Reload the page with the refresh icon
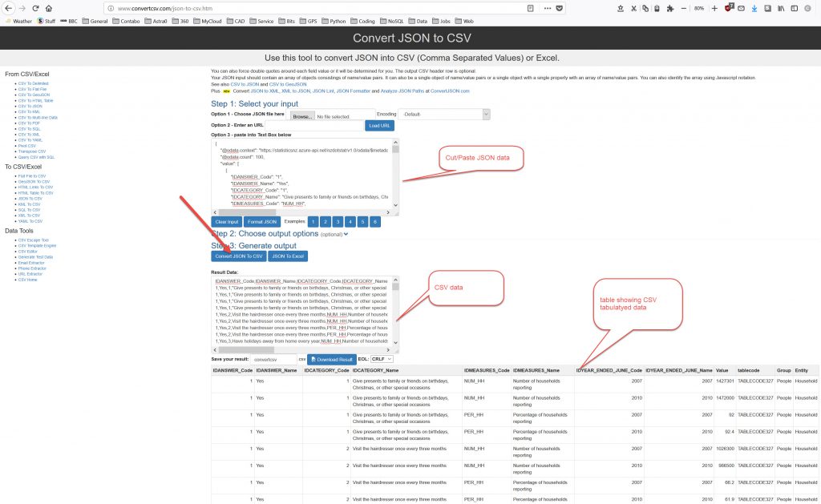The width and height of the screenshot is (821, 504). click(x=36, y=8)
